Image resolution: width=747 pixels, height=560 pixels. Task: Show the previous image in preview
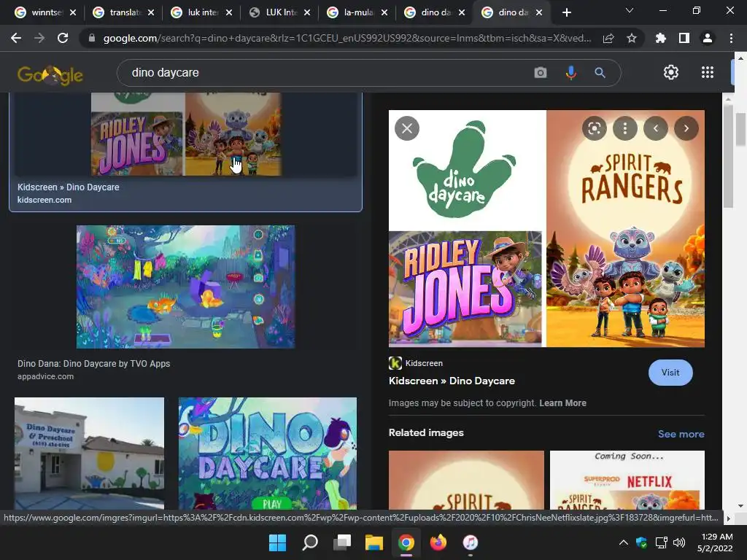(x=656, y=128)
